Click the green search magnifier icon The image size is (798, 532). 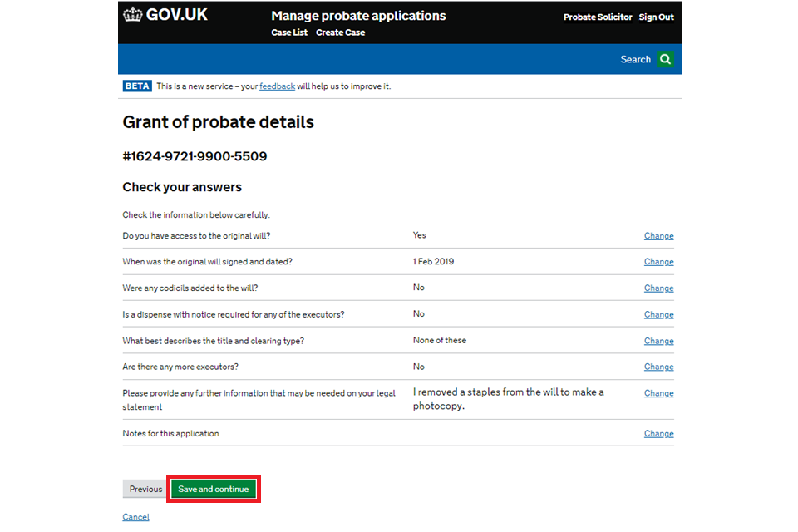(665, 59)
